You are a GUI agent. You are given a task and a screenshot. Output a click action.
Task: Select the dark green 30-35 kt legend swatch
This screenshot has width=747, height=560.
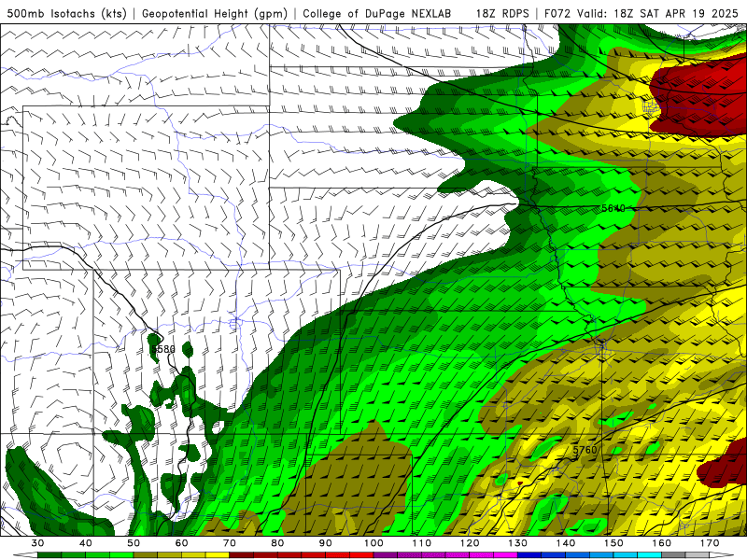coord(49,555)
